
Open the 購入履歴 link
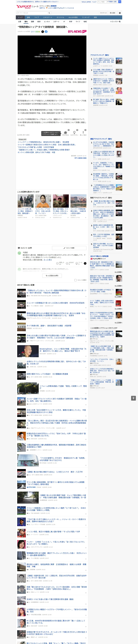pos(112,13)
